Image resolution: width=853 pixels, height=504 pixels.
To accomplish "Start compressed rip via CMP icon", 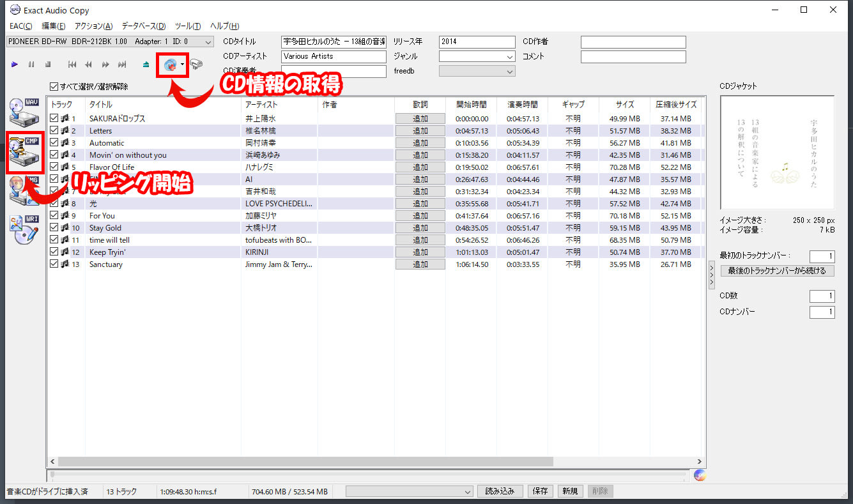I will [x=24, y=152].
